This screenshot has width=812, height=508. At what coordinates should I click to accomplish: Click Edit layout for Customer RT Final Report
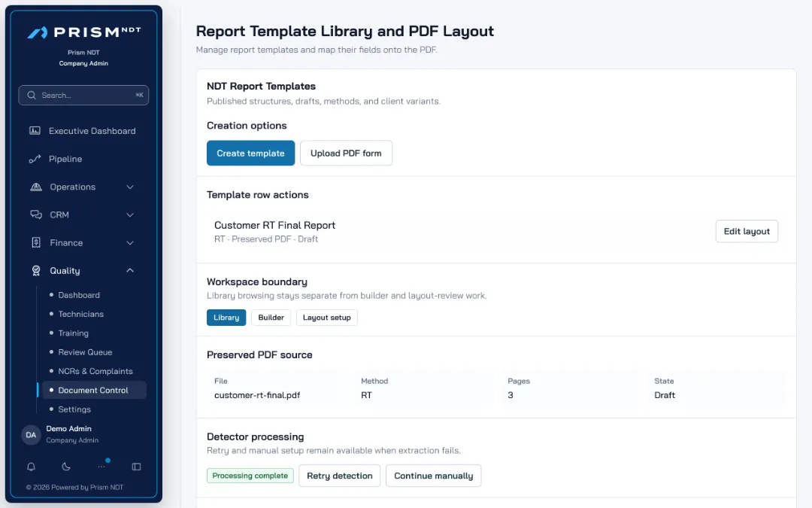pos(747,231)
